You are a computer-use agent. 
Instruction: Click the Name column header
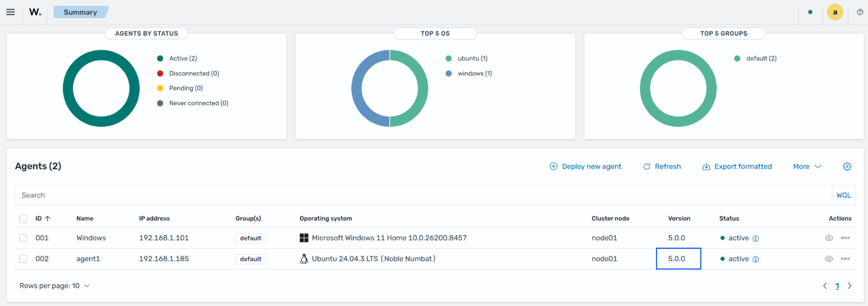click(85, 219)
